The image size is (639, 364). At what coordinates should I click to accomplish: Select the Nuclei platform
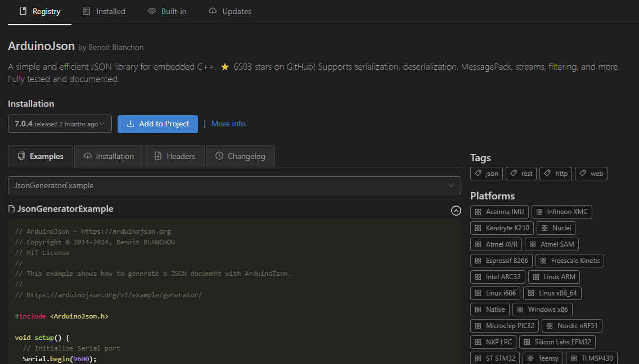[556, 228]
